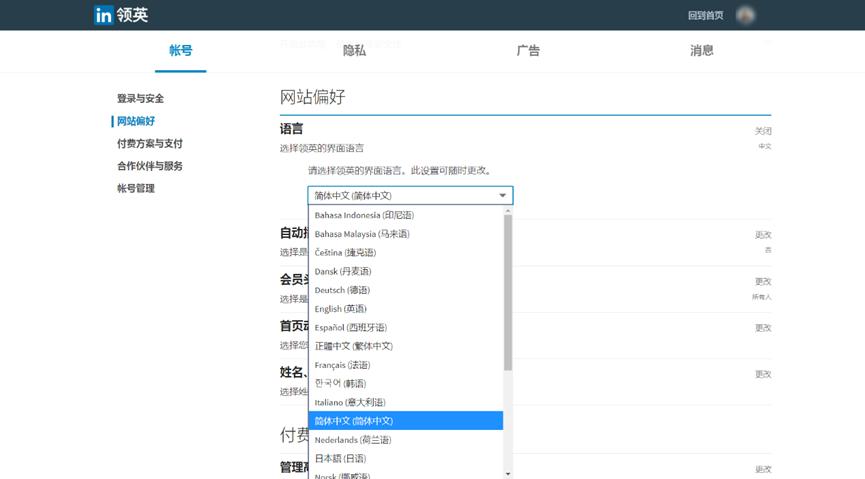Click 关闭 beside the 语言 section
Screen dimensions: 865x479
[x=763, y=131]
